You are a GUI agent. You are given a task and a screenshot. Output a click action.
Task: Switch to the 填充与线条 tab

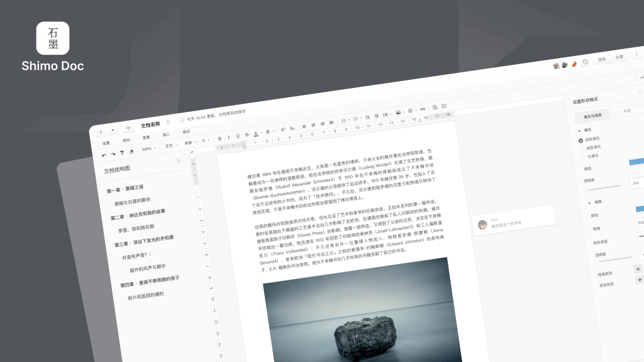tap(592, 116)
